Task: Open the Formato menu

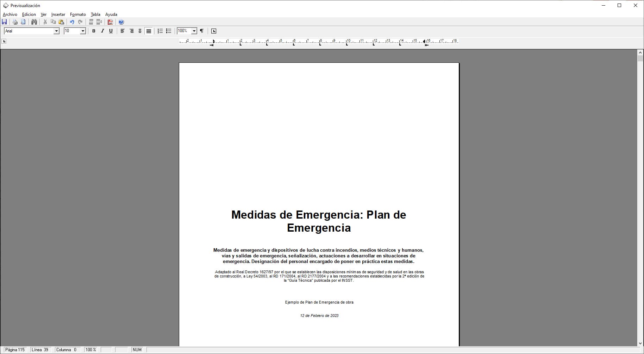Action: [78, 14]
